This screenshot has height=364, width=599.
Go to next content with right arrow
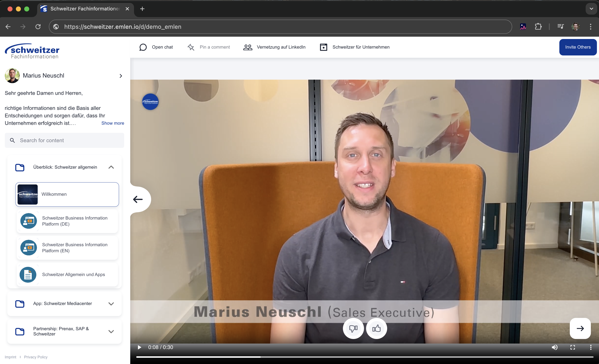click(580, 328)
